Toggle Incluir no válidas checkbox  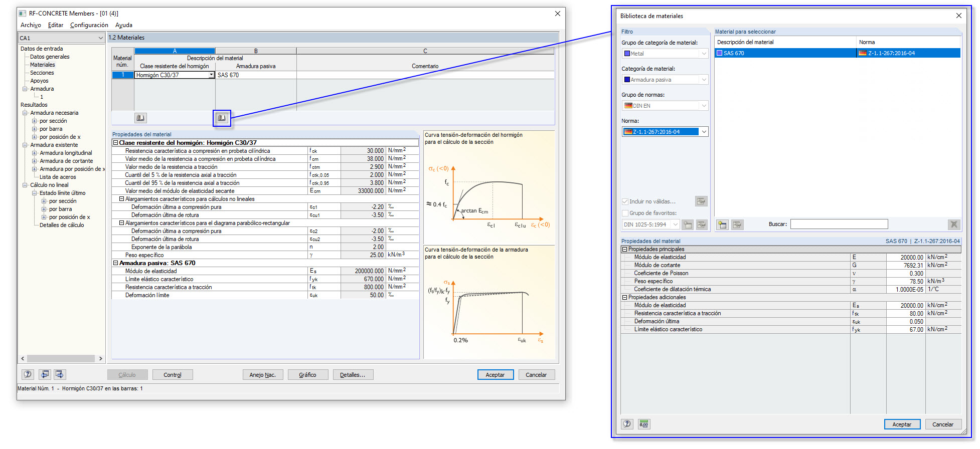625,201
